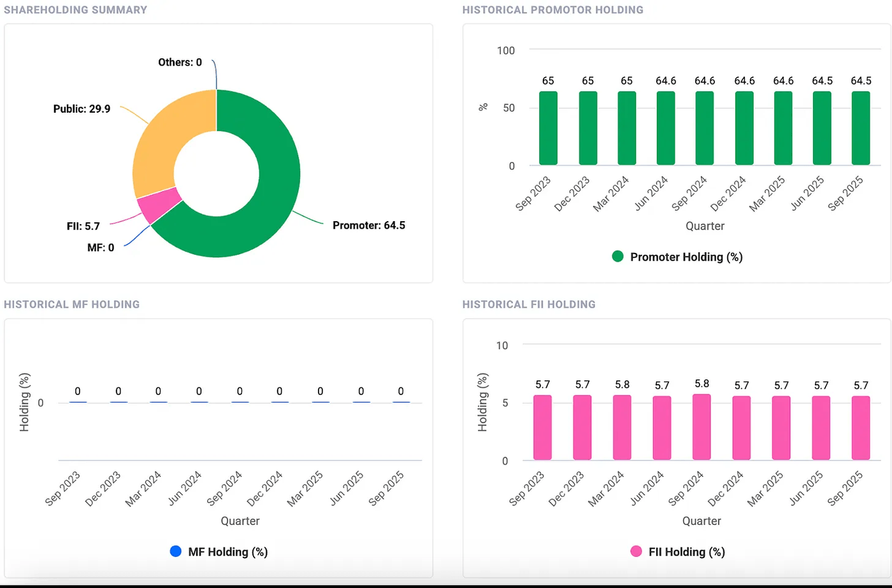Click the Sep 2023 marker in MF holding chart

coord(78,402)
